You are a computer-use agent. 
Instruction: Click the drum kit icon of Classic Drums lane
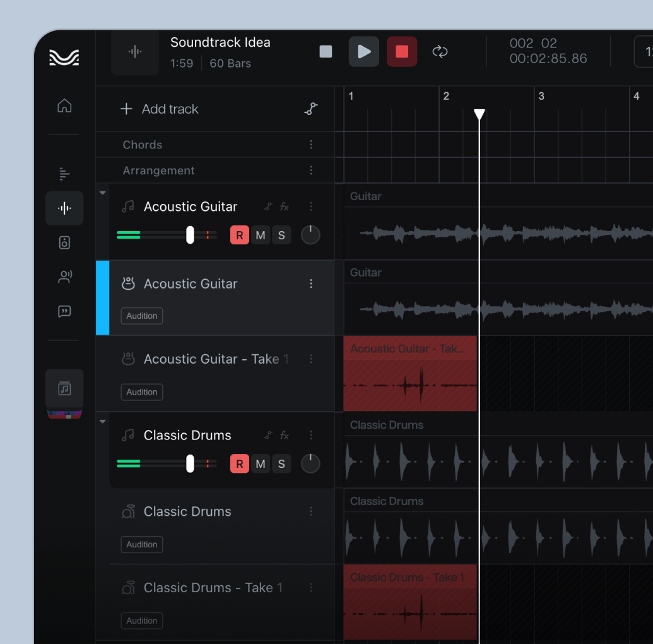point(128,511)
